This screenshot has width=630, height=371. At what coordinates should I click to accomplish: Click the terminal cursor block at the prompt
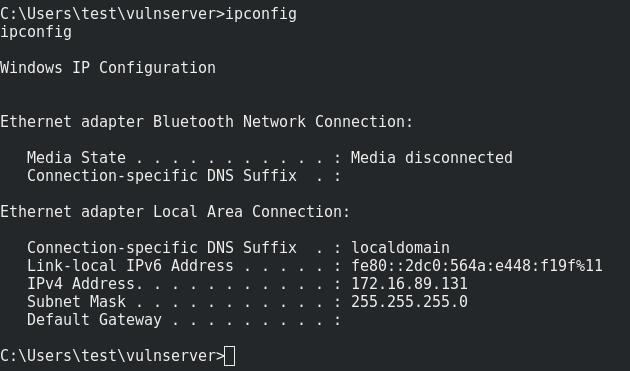pos(229,356)
